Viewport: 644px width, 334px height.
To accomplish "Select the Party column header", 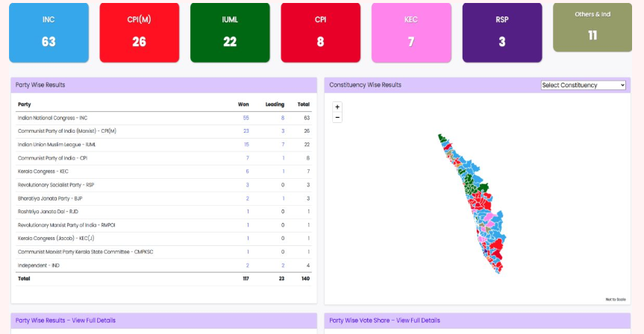I will click(x=24, y=104).
